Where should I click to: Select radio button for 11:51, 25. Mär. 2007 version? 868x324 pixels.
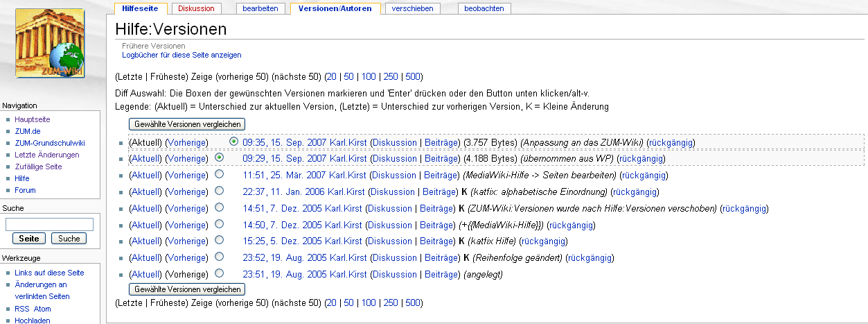pyautogui.click(x=220, y=174)
